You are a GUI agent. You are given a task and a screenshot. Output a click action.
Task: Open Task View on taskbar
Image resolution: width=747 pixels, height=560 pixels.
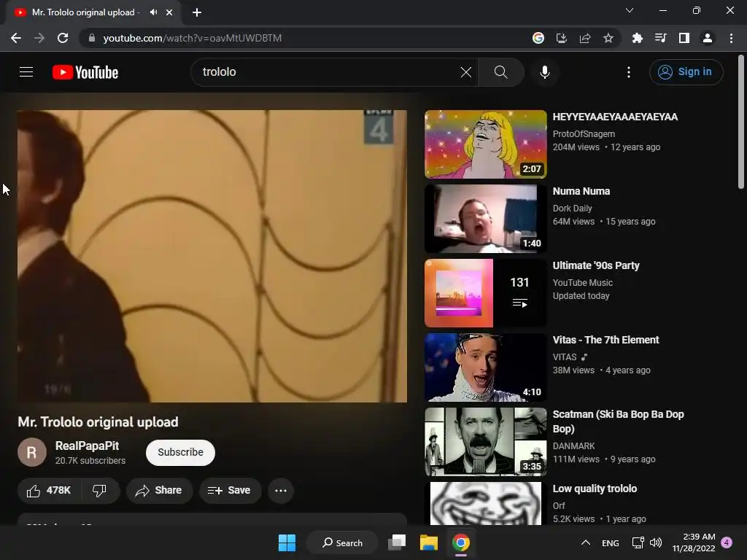point(396,542)
